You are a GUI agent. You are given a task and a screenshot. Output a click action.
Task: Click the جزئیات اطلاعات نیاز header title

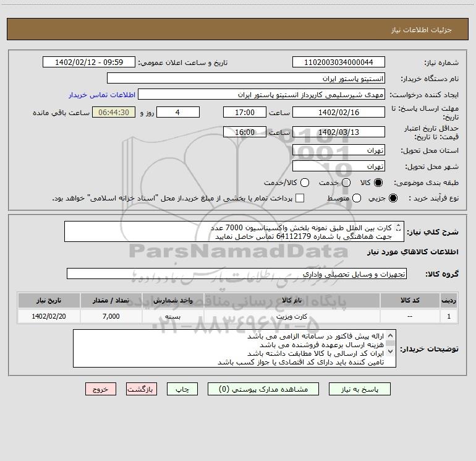pyautogui.click(x=422, y=30)
